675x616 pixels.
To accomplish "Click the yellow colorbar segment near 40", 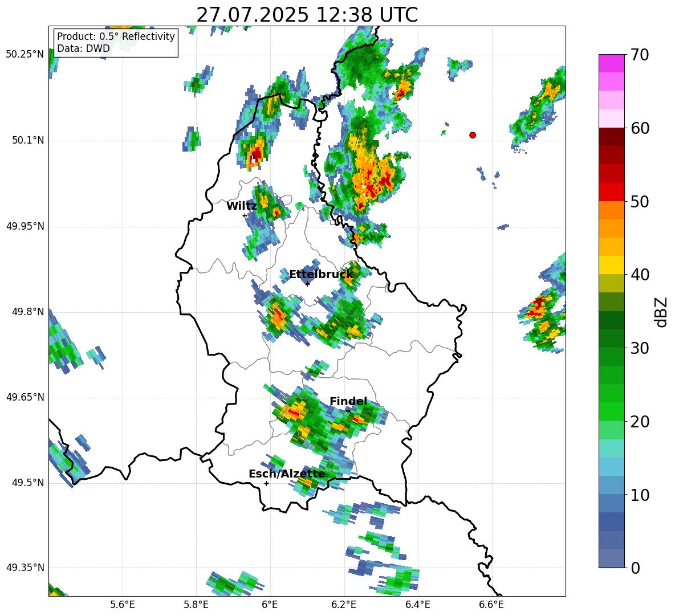I will click(x=612, y=265).
